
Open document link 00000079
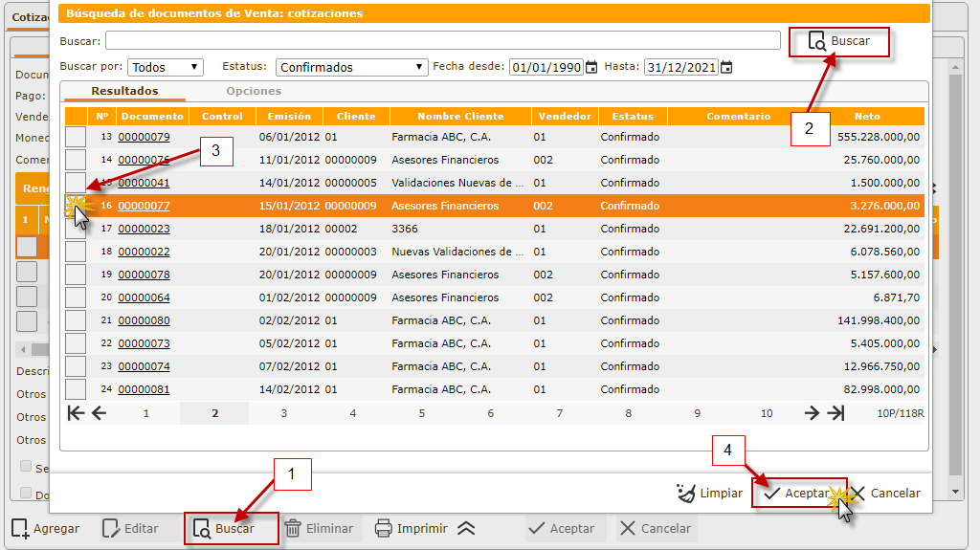point(144,137)
